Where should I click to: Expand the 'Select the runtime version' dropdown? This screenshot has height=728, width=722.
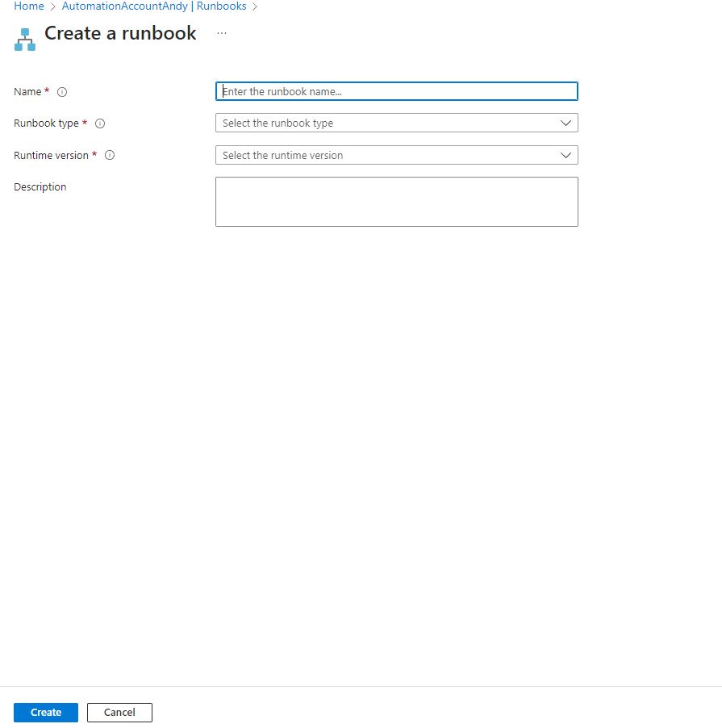[387, 155]
